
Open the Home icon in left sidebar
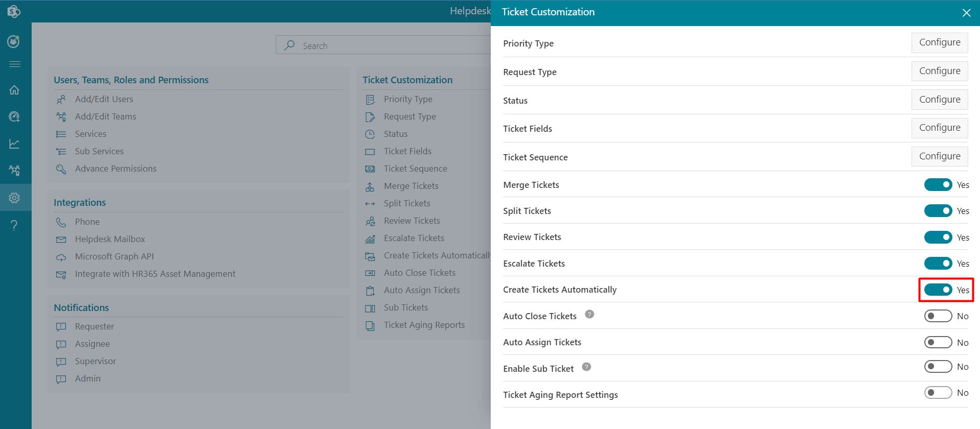14,90
